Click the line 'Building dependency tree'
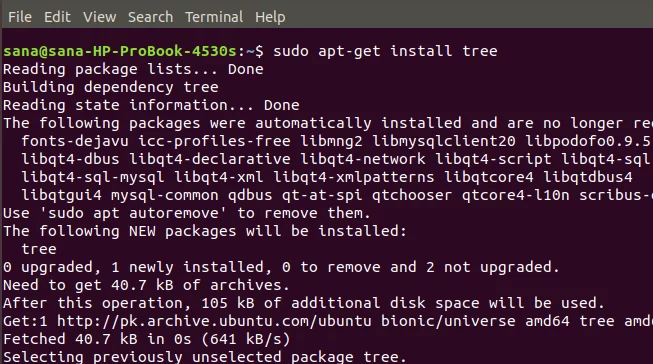The width and height of the screenshot is (653, 364). tap(111, 87)
